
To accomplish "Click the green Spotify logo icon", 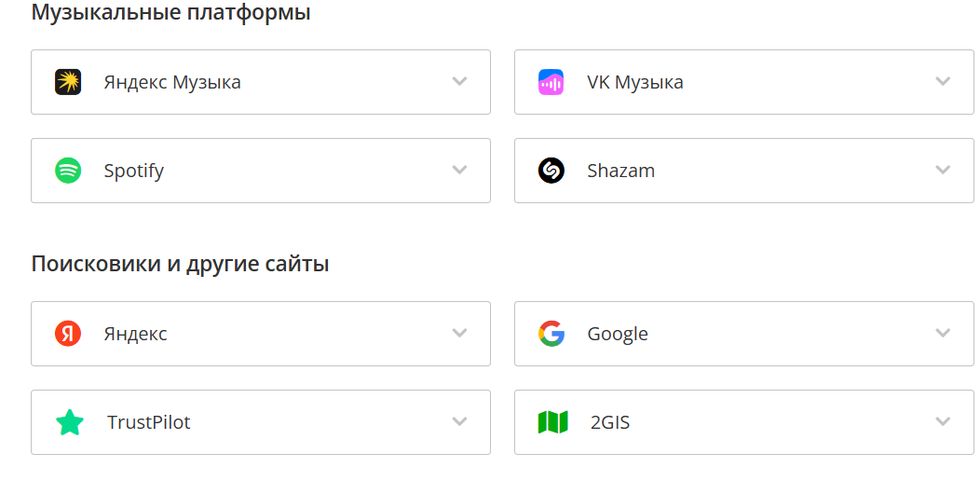I will [68, 171].
